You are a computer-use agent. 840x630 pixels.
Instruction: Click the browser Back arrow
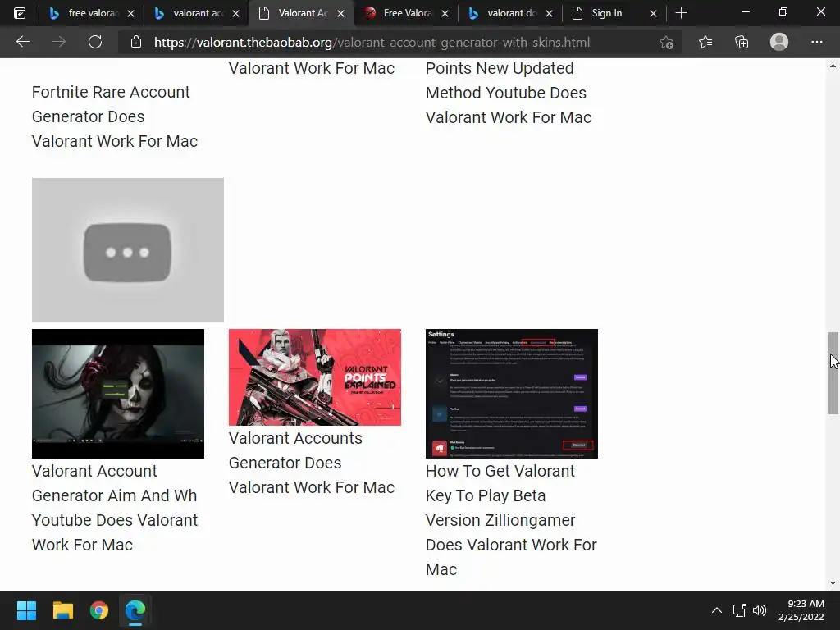pos(23,42)
